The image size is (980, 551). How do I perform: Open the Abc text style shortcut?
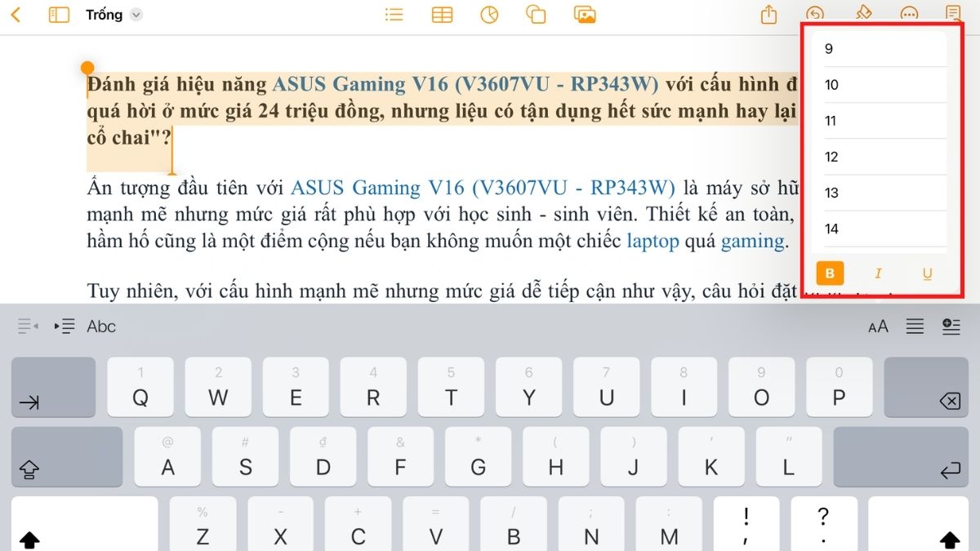[101, 327]
